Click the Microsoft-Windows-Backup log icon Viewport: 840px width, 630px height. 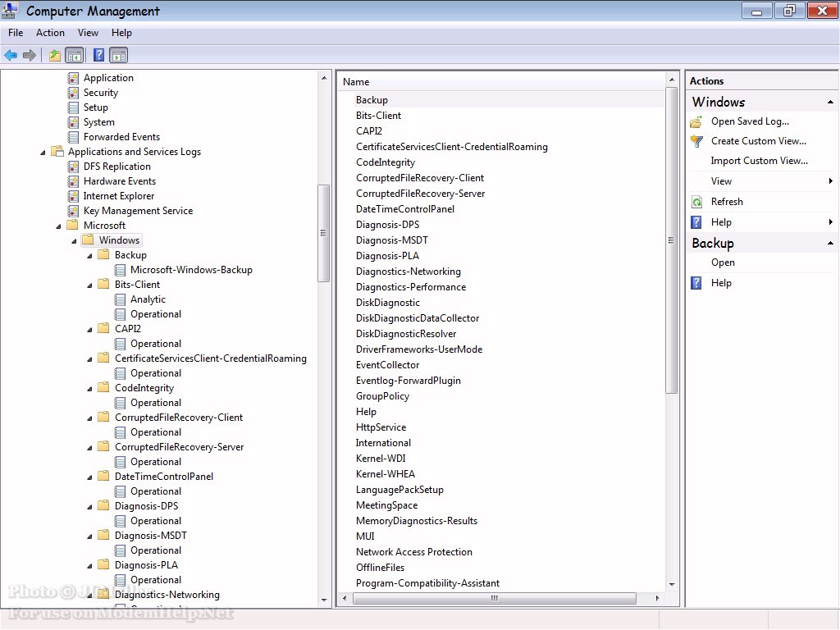pyautogui.click(x=120, y=270)
